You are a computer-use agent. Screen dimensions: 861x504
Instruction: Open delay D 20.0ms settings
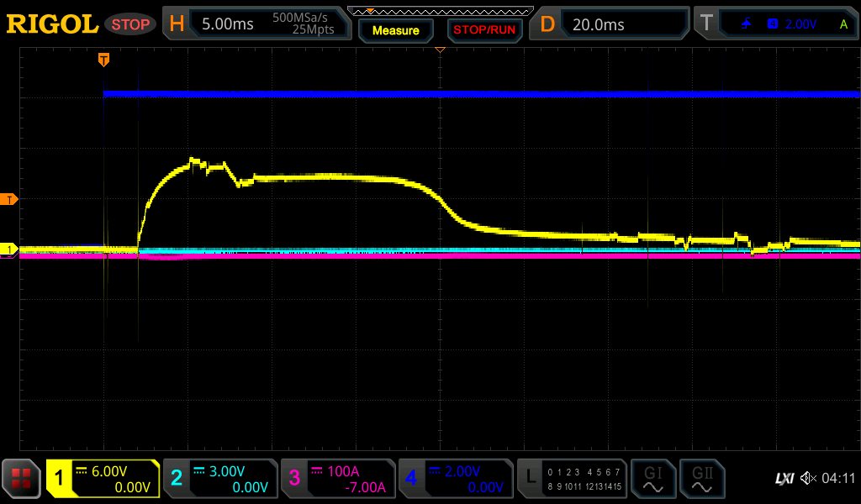click(x=611, y=24)
